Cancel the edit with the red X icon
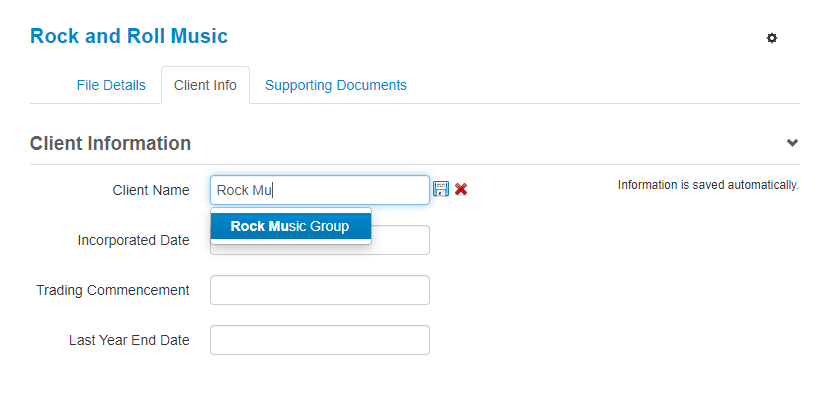This screenshot has width=837, height=417. [461, 189]
